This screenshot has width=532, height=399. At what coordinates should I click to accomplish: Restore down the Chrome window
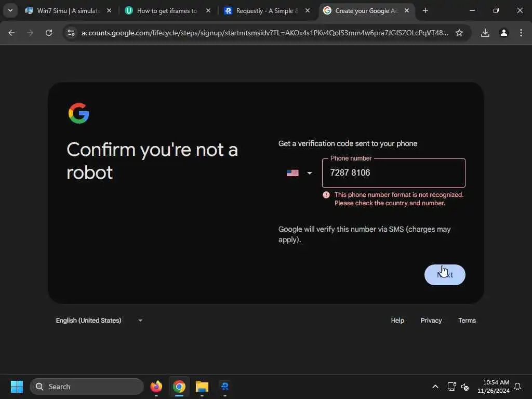496,10
